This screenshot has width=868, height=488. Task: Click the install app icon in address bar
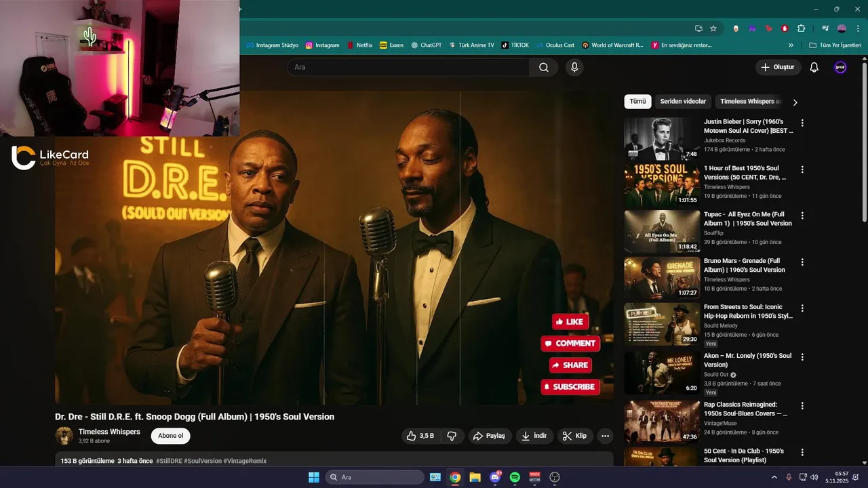[698, 28]
